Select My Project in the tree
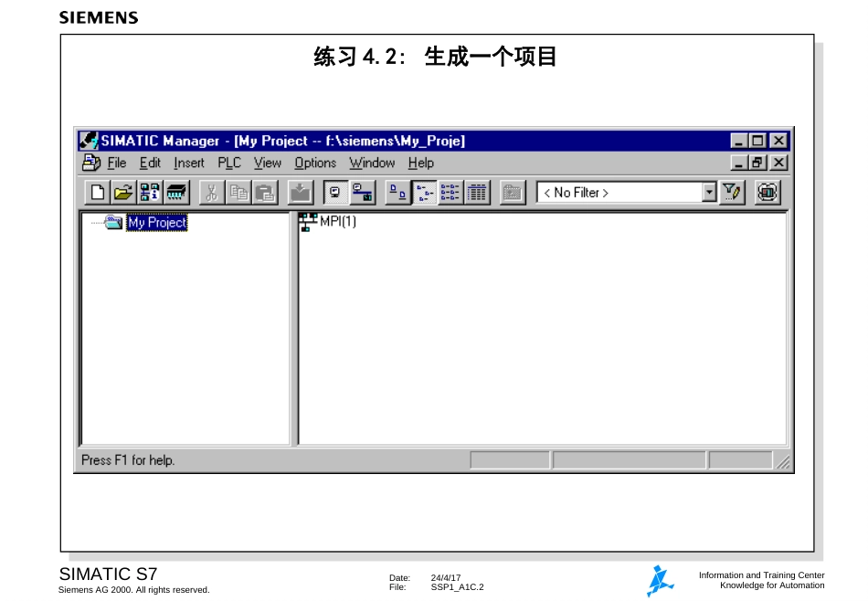Screen dimensions: 868x601 [x=157, y=223]
